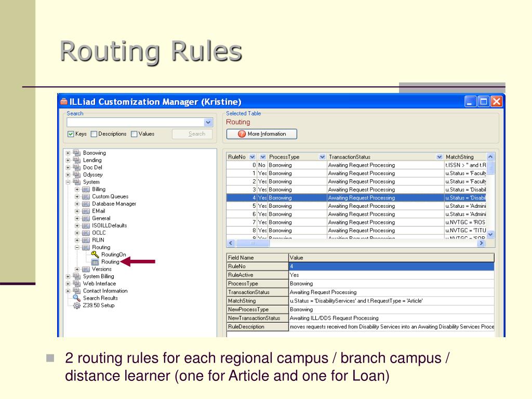The height and width of the screenshot is (399, 532).
Task: Click the EMail group icon
Action: pos(86,211)
